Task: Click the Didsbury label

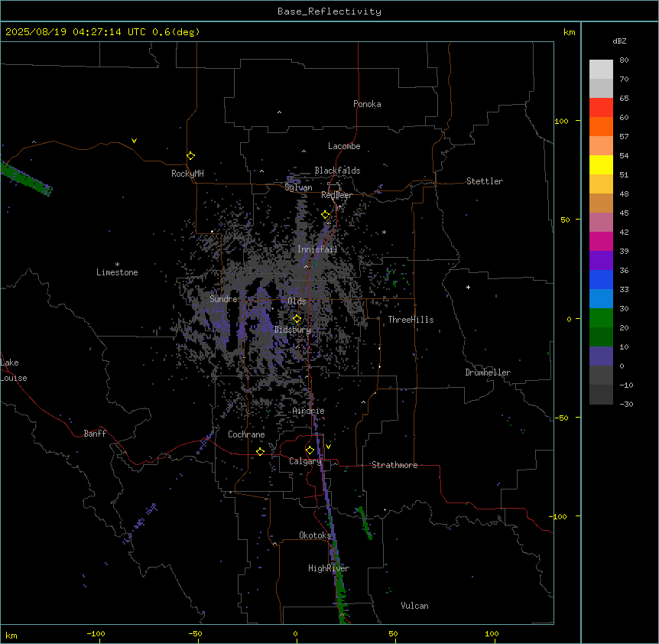Action: (x=293, y=330)
